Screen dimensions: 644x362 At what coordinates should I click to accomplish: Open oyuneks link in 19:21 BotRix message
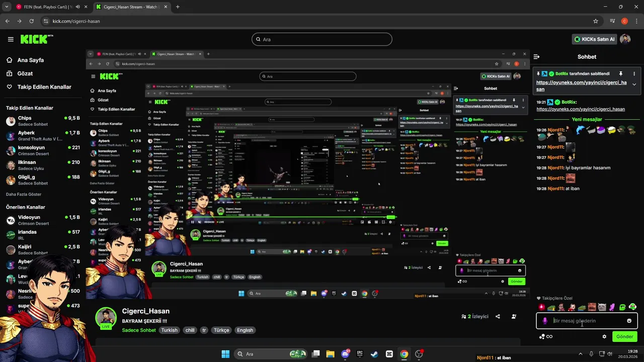click(x=581, y=109)
